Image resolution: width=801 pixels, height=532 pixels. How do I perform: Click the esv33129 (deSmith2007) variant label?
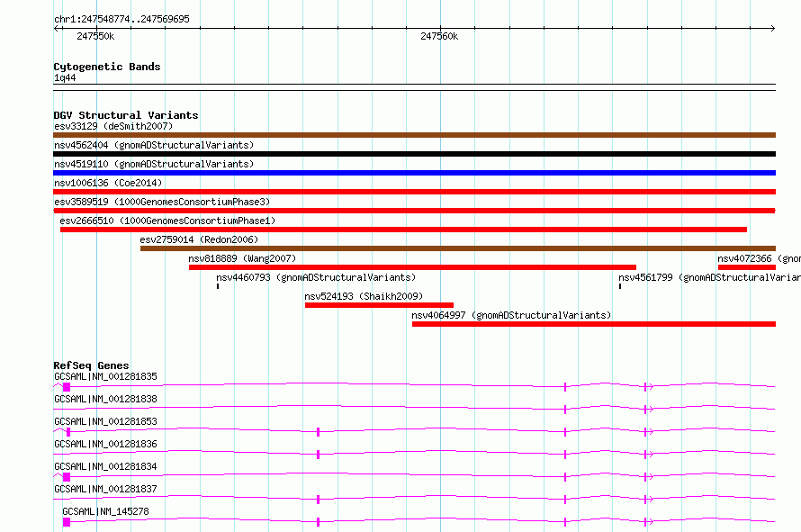tap(113, 126)
